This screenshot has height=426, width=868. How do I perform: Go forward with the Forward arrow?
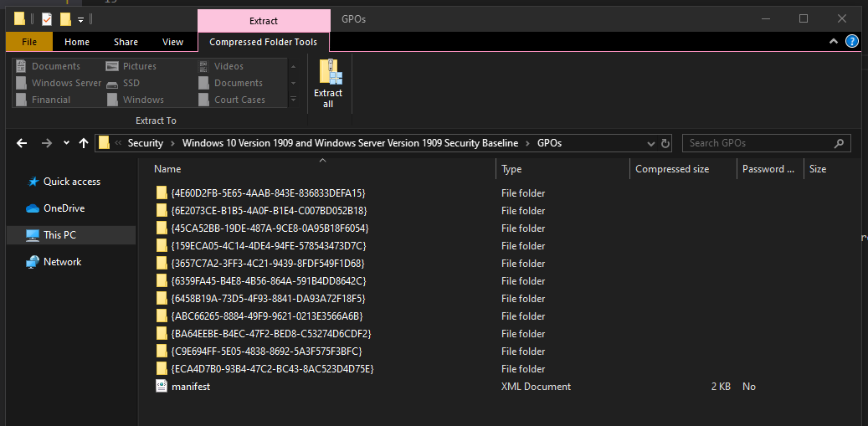pos(47,143)
